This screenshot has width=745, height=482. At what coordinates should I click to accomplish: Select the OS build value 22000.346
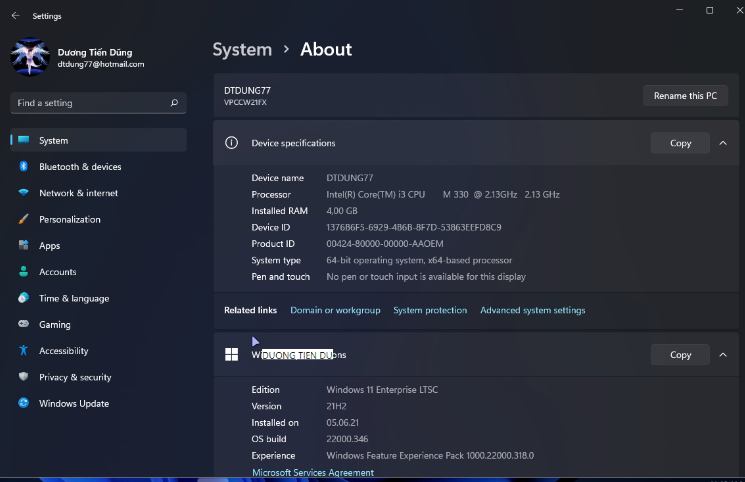[347, 439]
